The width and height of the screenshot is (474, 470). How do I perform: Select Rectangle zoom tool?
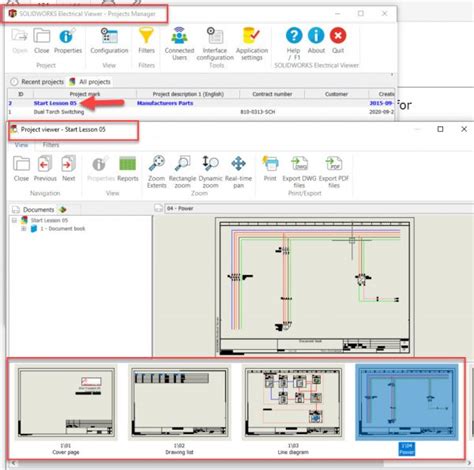182,172
